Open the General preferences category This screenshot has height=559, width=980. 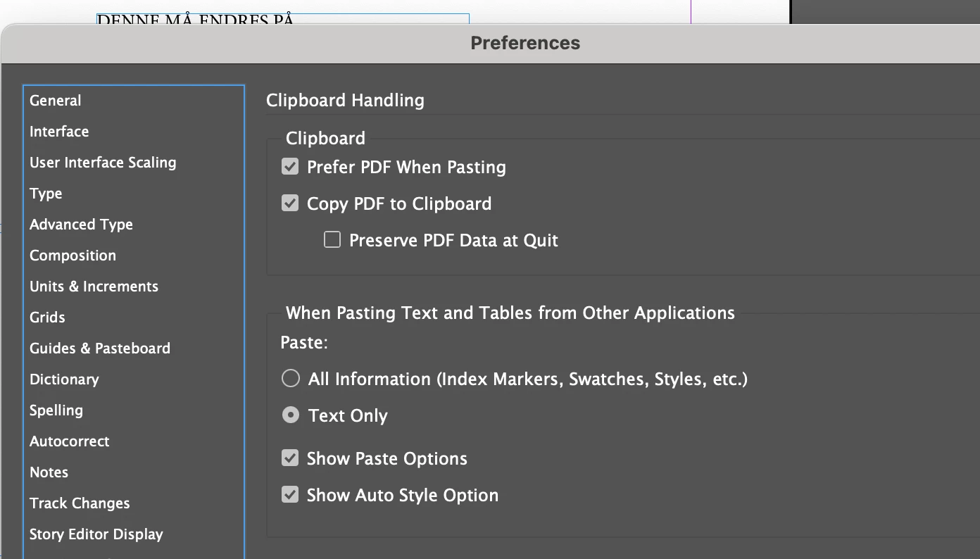pyautogui.click(x=56, y=101)
